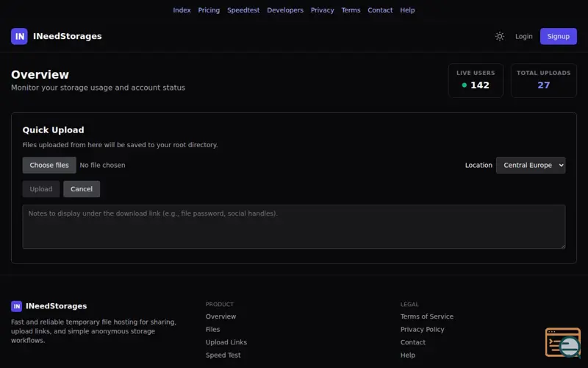The image size is (588, 368).
Task: Open the Privacy nav link
Action: point(322,10)
